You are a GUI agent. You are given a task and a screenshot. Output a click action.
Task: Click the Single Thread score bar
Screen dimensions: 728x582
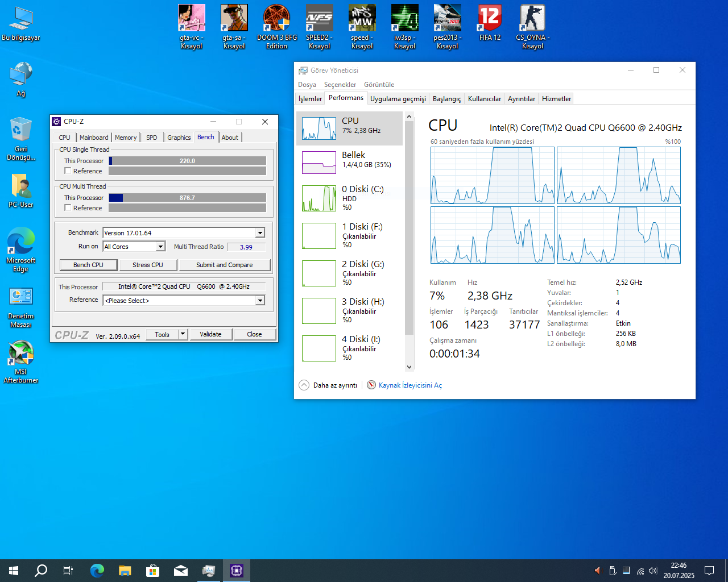pyautogui.click(x=187, y=161)
